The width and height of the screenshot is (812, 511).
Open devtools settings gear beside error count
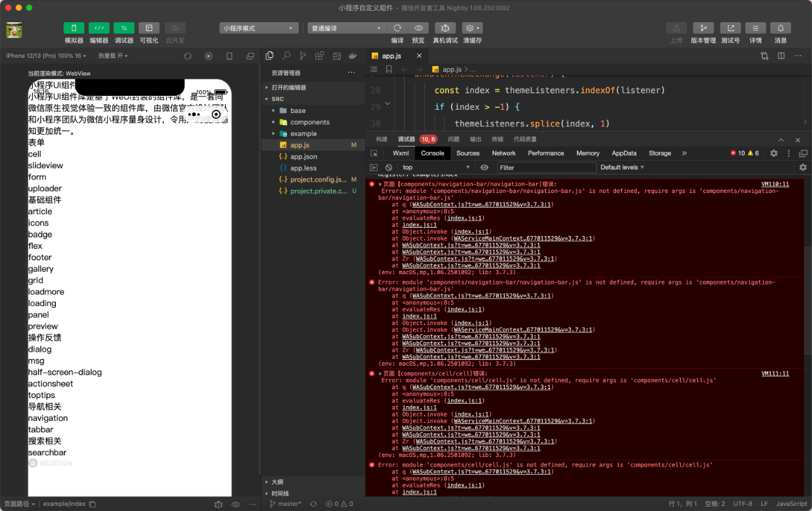coord(774,153)
